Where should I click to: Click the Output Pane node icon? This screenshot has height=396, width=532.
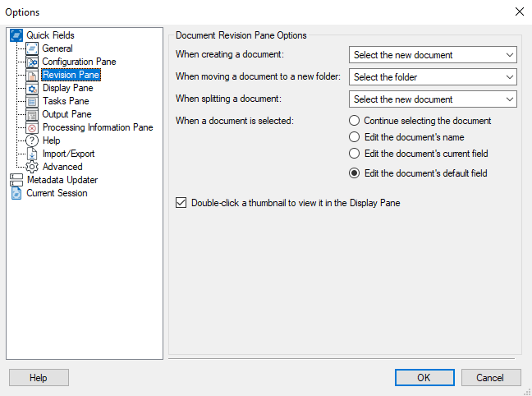tap(32, 114)
